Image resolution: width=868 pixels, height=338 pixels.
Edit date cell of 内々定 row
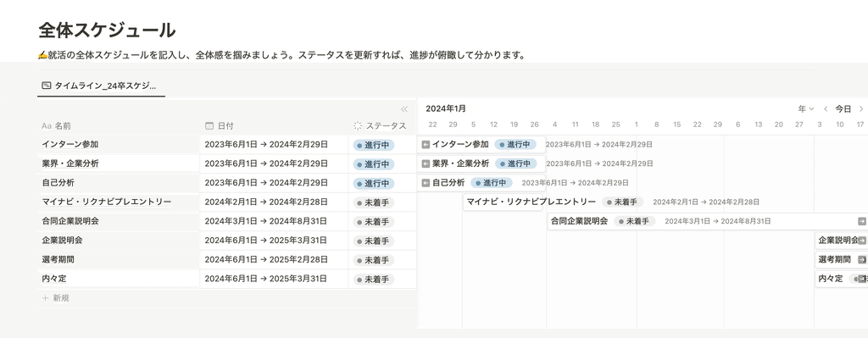pos(274,279)
